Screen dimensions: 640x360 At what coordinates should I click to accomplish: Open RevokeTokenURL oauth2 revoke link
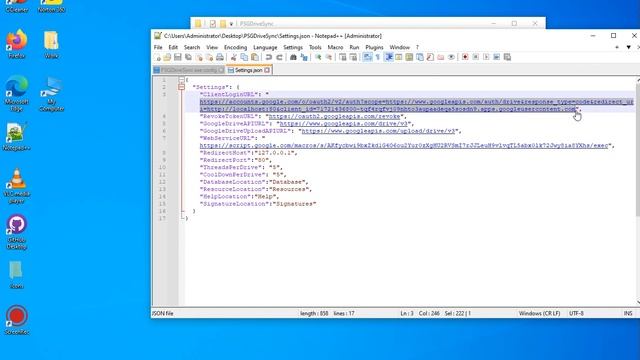point(334,116)
